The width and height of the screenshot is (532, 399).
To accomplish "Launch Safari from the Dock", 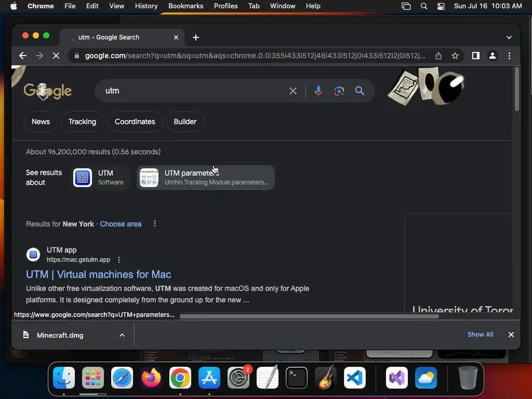I will pos(122,378).
